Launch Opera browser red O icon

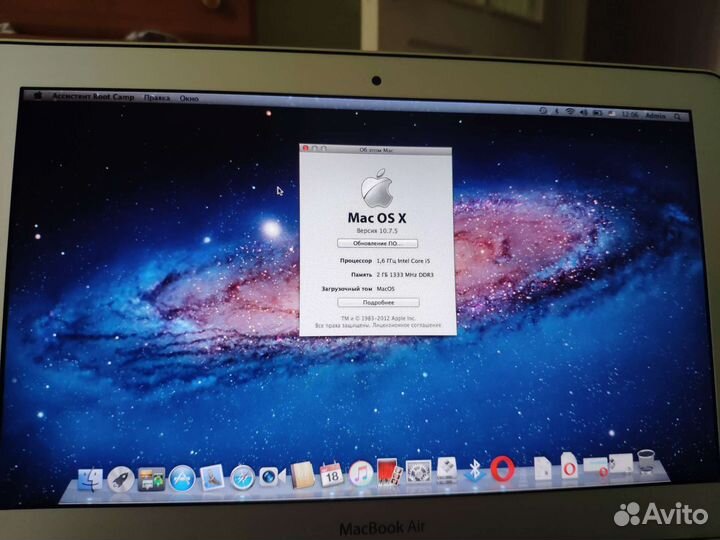502,469
